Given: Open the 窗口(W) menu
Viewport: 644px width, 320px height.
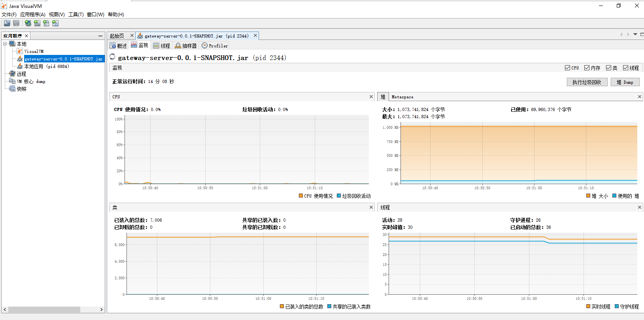Looking at the screenshot, I should (96, 15).
